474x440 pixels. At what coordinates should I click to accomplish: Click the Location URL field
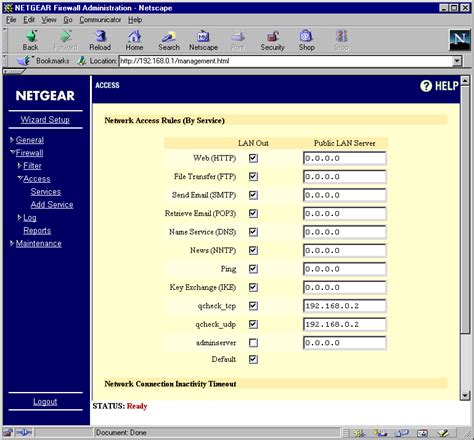286,61
